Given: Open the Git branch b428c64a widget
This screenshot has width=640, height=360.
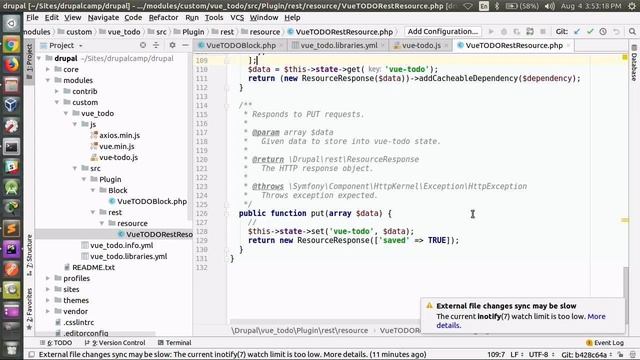Looking at the screenshot, I should [587, 354].
